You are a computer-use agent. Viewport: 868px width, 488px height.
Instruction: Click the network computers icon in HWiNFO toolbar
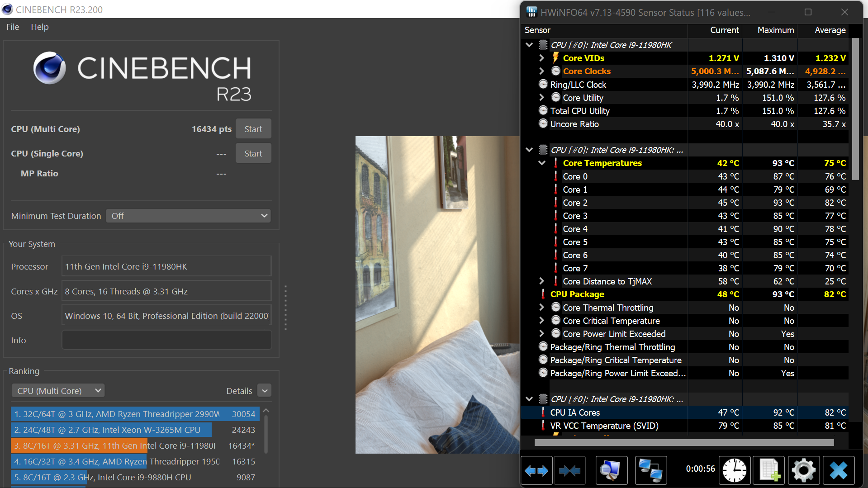[x=651, y=470]
